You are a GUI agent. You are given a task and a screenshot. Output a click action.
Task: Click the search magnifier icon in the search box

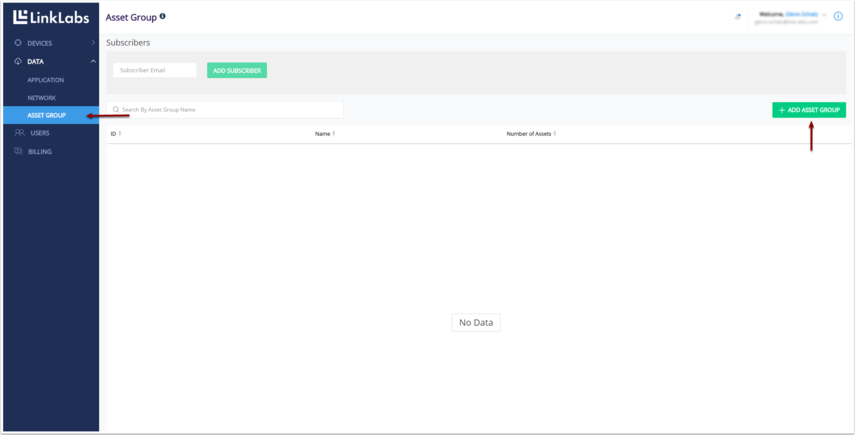pos(116,110)
